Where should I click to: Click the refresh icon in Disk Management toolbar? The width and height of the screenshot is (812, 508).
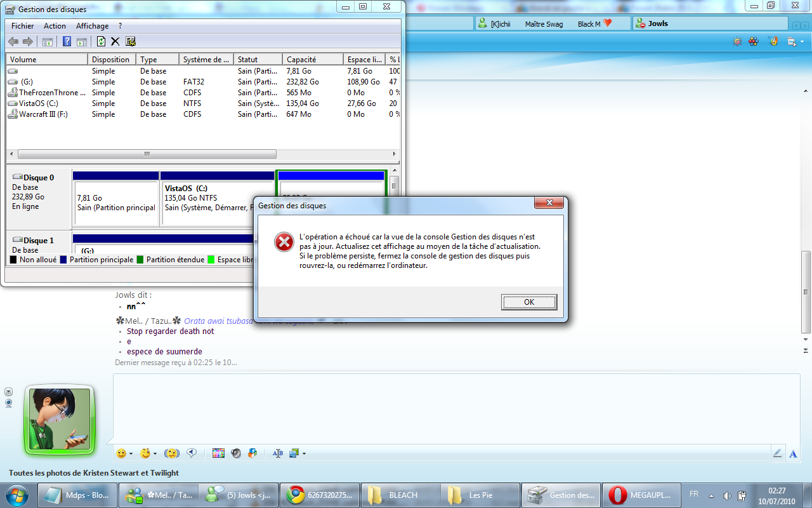click(101, 42)
